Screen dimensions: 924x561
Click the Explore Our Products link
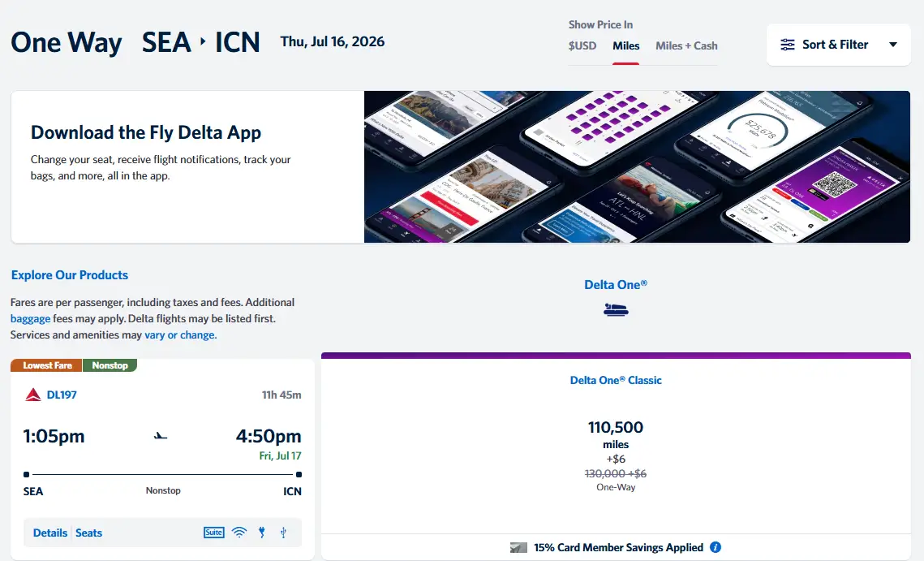[70, 275]
